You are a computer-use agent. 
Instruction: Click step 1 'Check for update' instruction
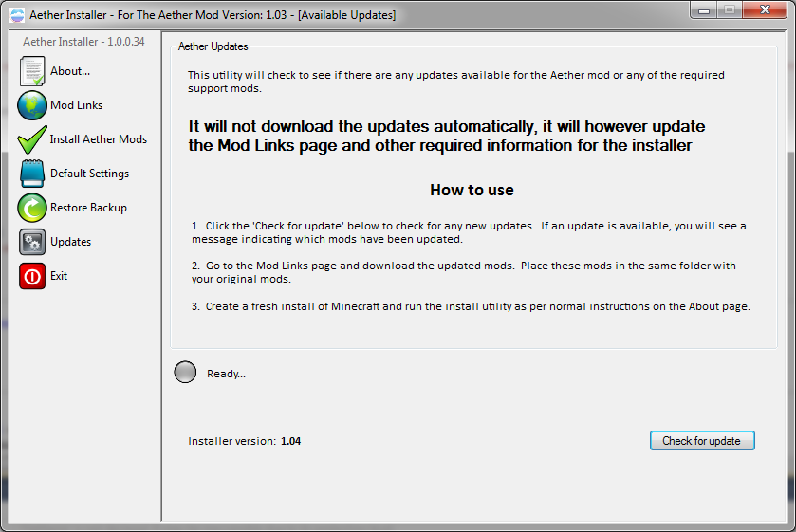point(469,232)
